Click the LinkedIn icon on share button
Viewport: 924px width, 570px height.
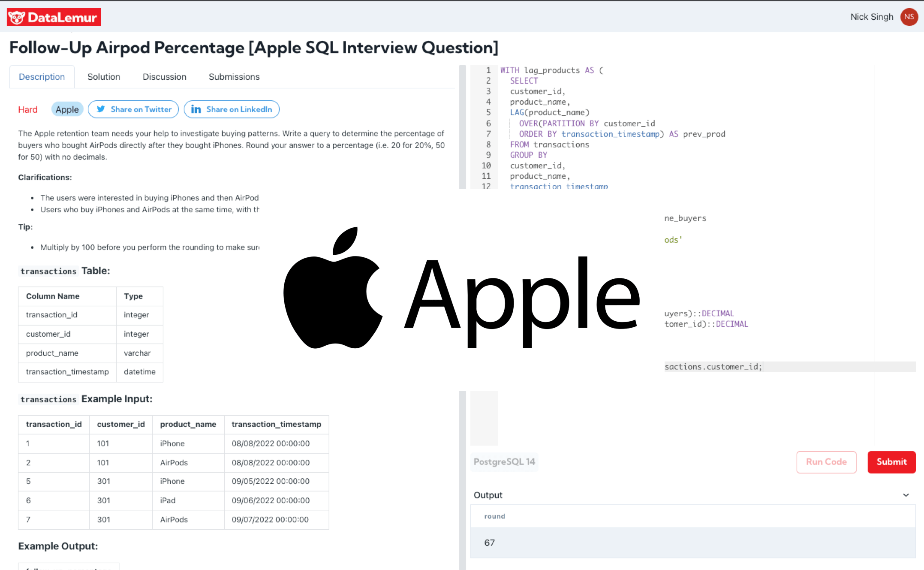click(x=196, y=109)
